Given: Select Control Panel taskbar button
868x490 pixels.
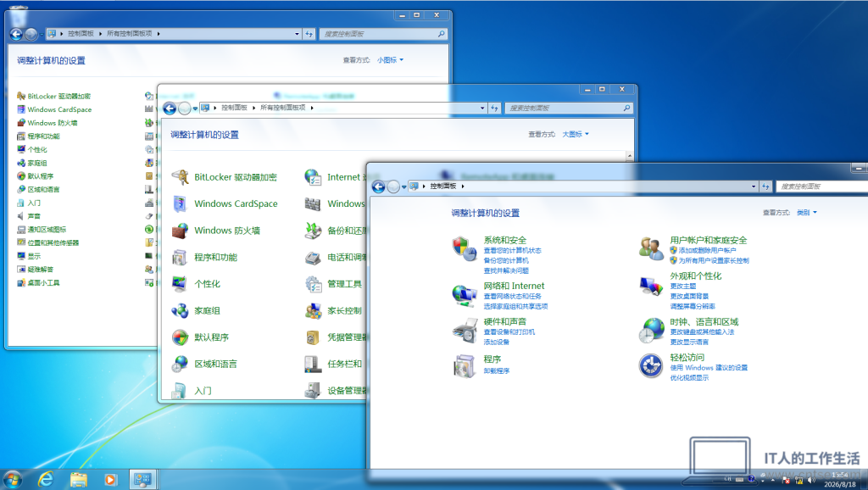Looking at the screenshot, I should tap(142, 479).
